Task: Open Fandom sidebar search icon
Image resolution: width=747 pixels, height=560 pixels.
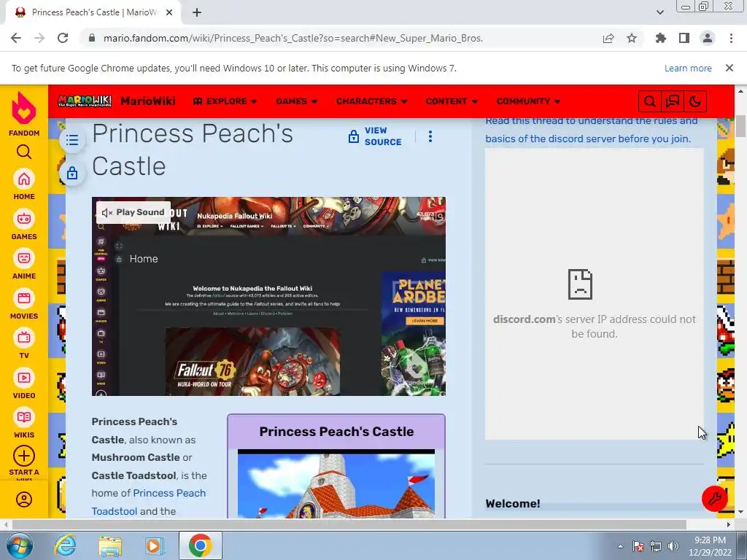Action: click(24, 152)
